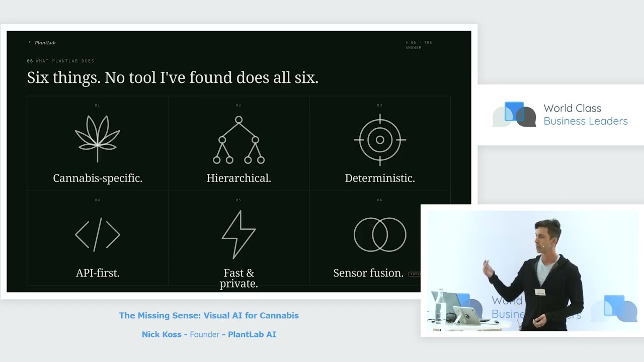Screen dimensions: 644x362
Task: Click the hierarchical tree diagram icon
Action: [238, 140]
